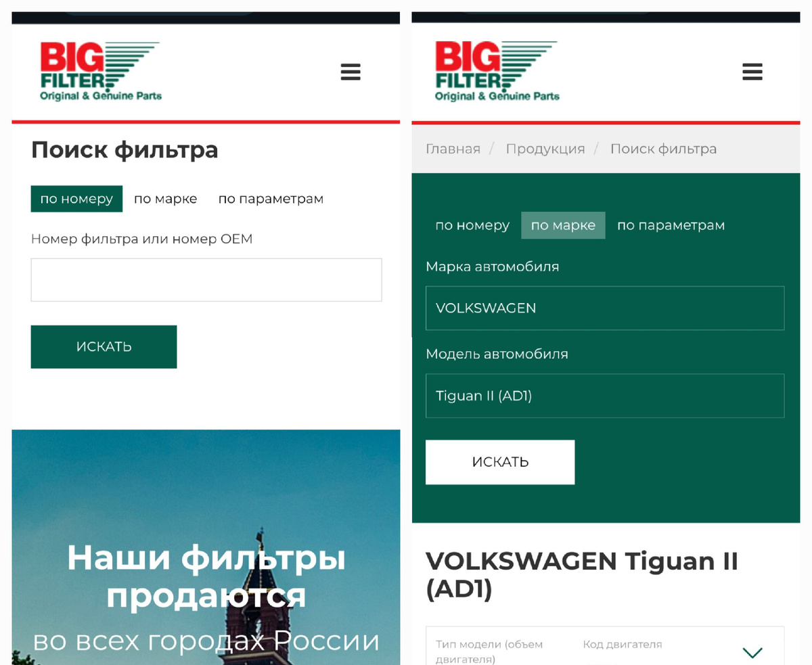Click 'во всех городах России' banner text
The image size is (812, 665).
[x=206, y=640]
